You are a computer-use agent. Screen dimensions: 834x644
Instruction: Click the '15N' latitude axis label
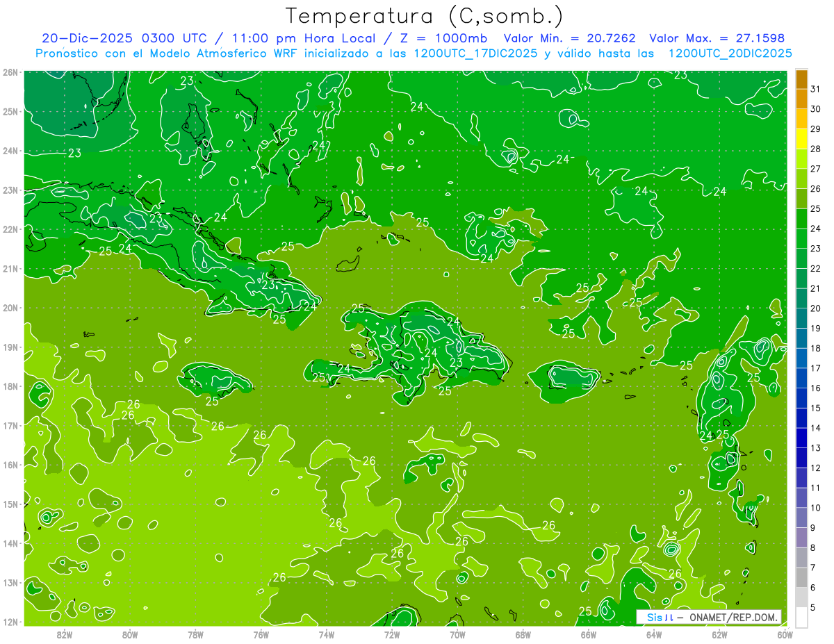coord(10,504)
